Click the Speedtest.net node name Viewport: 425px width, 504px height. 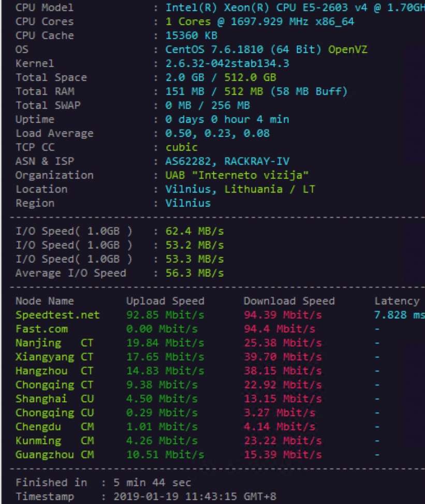[x=57, y=315]
